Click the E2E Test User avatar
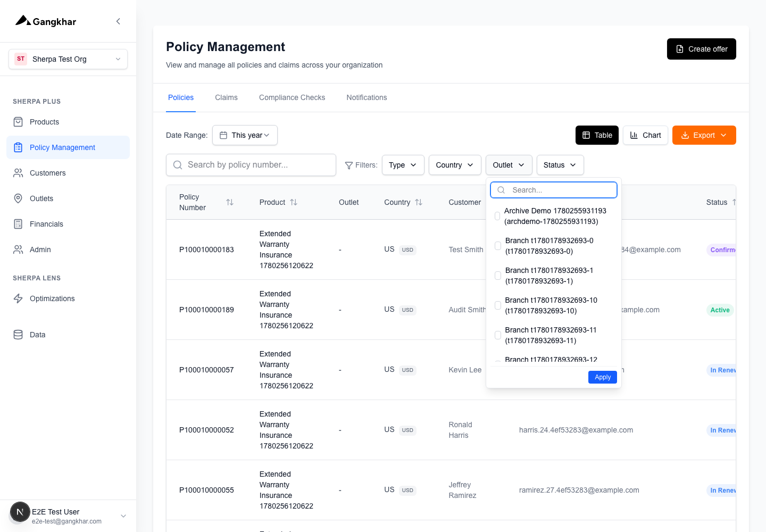 pyautogui.click(x=20, y=512)
